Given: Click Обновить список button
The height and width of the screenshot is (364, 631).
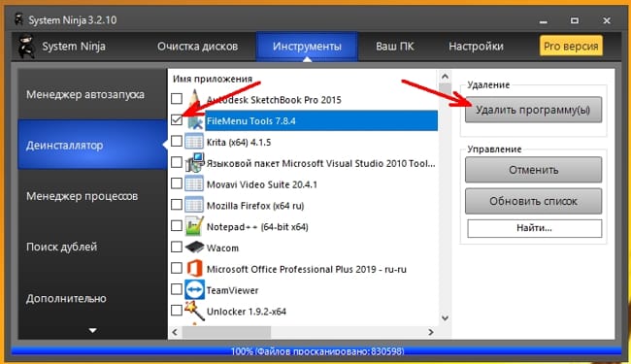Looking at the screenshot, I should 533,201.
